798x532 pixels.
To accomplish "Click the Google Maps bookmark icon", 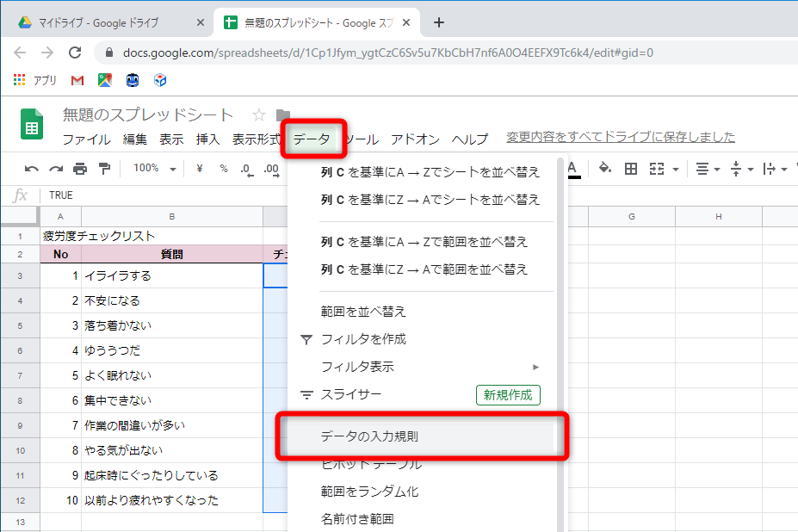I will point(103,79).
